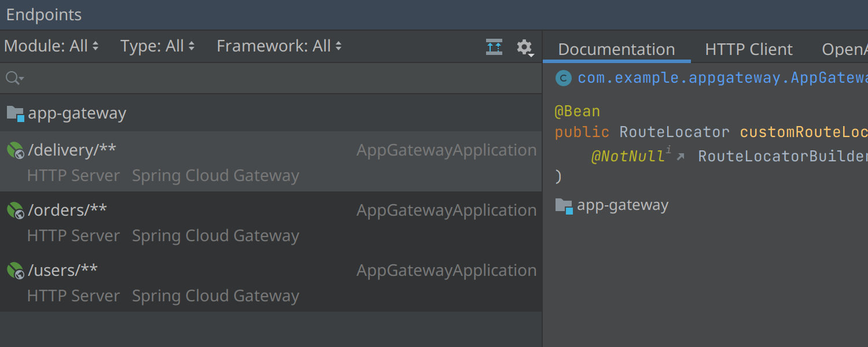The height and width of the screenshot is (347, 868).
Task: Click HTTP Server under /orders/**
Action: [73, 235]
